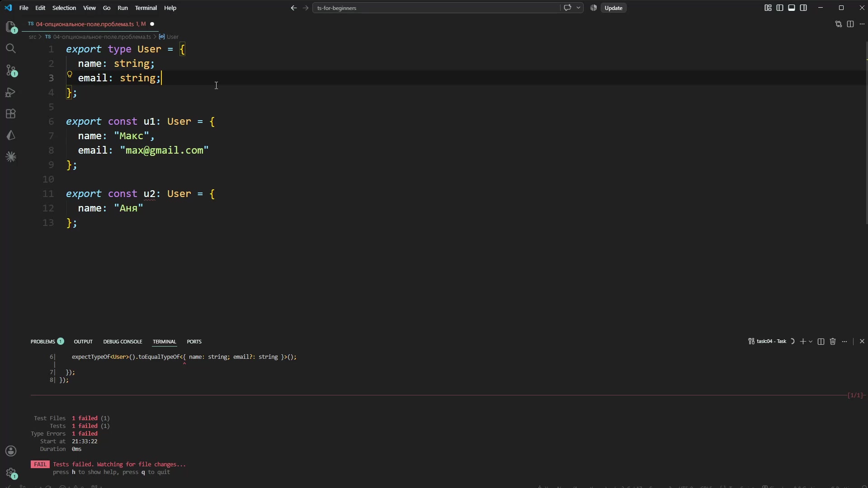Open the Explorer view in activity bar
The width and height of the screenshot is (868, 488).
[x=11, y=27]
